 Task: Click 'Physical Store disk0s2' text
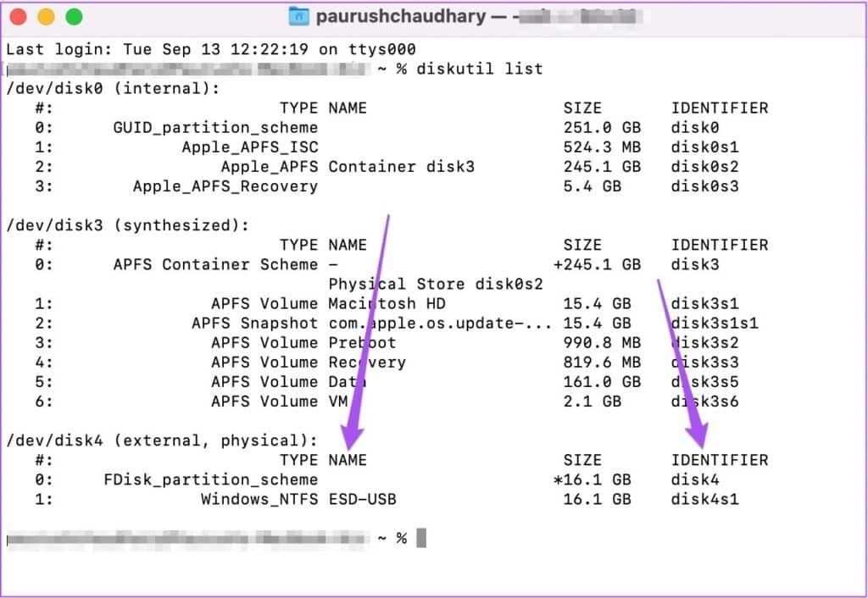click(x=436, y=284)
